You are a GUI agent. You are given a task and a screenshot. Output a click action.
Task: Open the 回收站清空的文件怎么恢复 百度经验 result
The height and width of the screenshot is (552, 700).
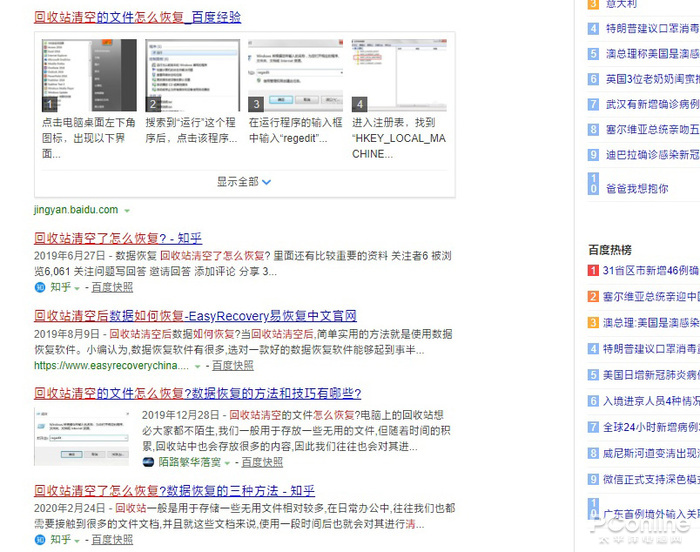[138, 17]
